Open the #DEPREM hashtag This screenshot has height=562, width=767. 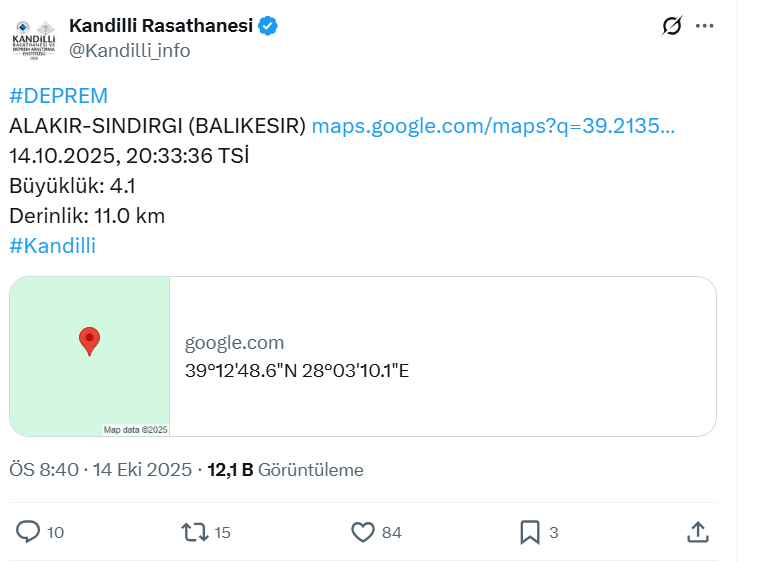(x=58, y=96)
